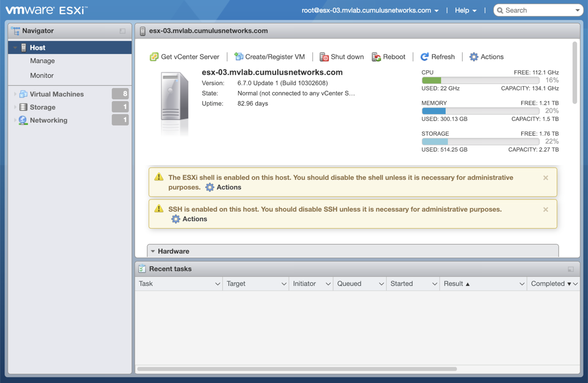This screenshot has height=383, width=588.
Task: Click the memory usage bar
Action: click(480, 111)
